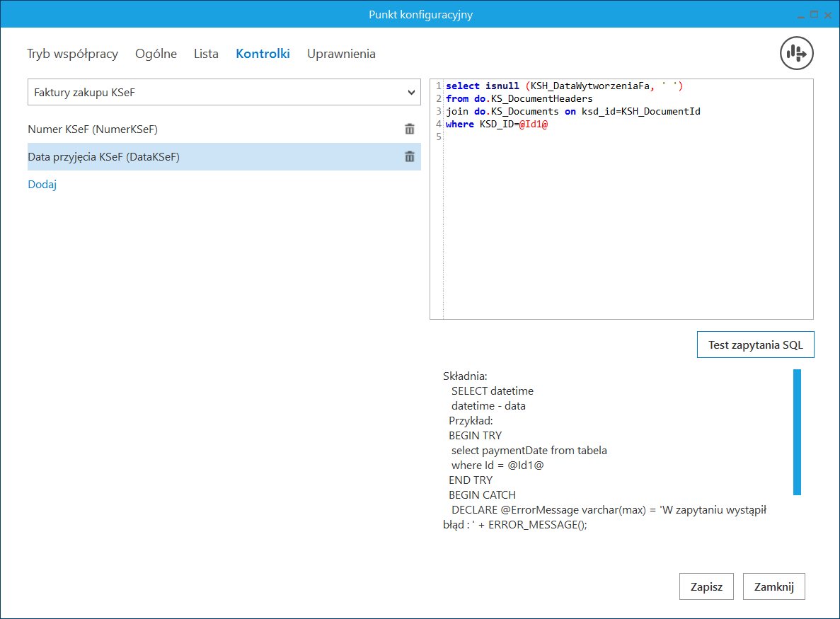
Task: Delete the Numer KSeF control
Action: [409, 129]
